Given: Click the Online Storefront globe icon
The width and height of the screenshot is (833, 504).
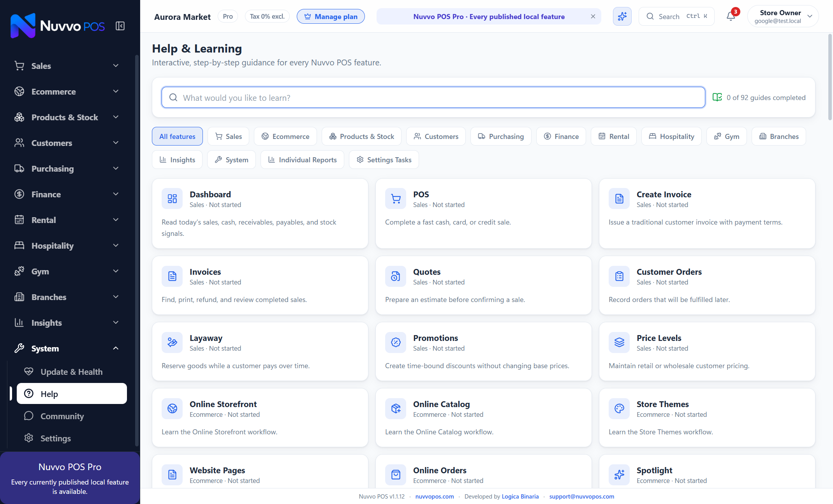Looking at the screenshot, I should (172, 409).
